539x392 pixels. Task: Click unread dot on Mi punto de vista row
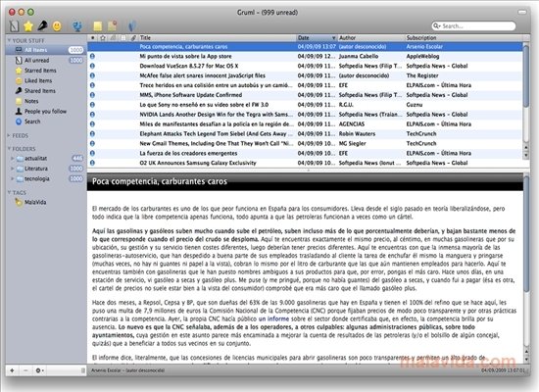[92, 56]
